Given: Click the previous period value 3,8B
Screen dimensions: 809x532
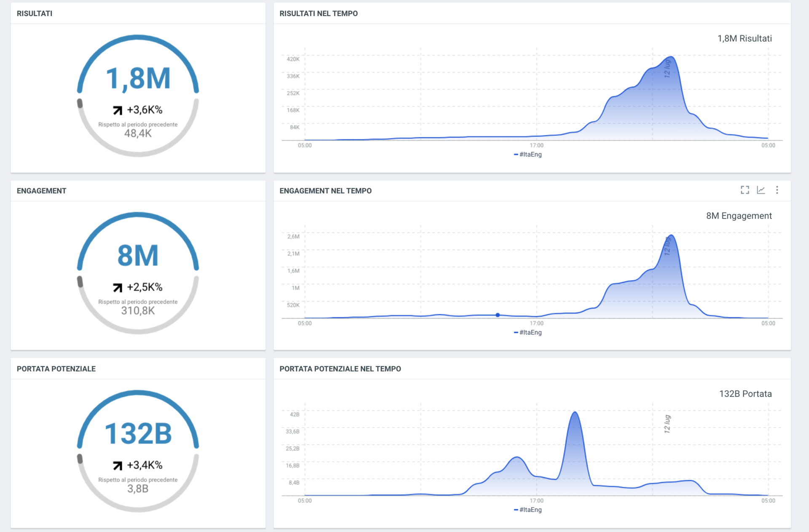Looking at the screenshot, I should click(138, 489).
